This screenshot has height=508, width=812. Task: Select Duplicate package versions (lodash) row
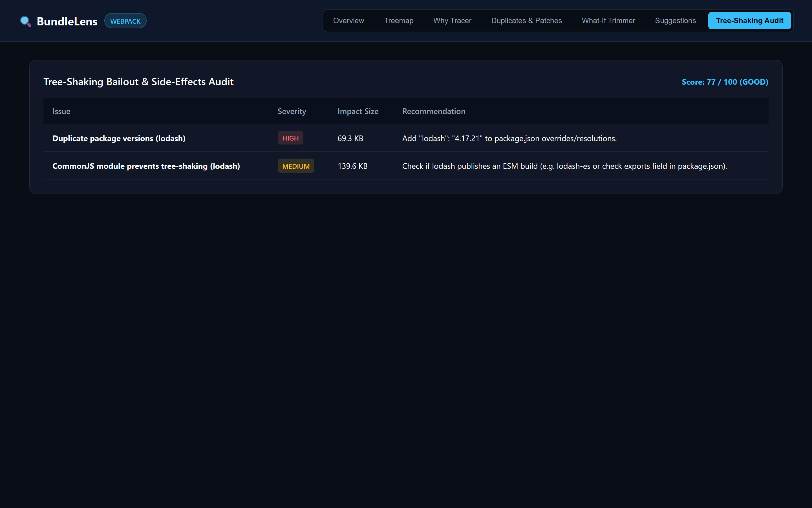point(406,138)
